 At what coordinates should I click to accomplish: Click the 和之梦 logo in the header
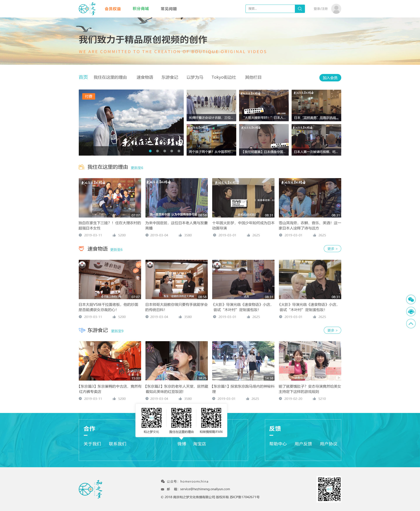coord(87,9)
